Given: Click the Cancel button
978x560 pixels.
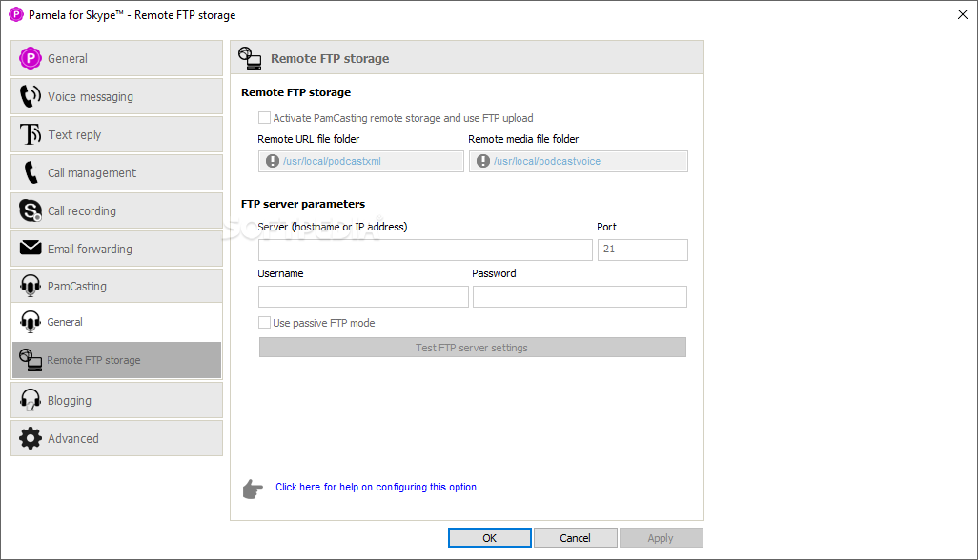Looking at the screenshot, I should coord(575,537).
